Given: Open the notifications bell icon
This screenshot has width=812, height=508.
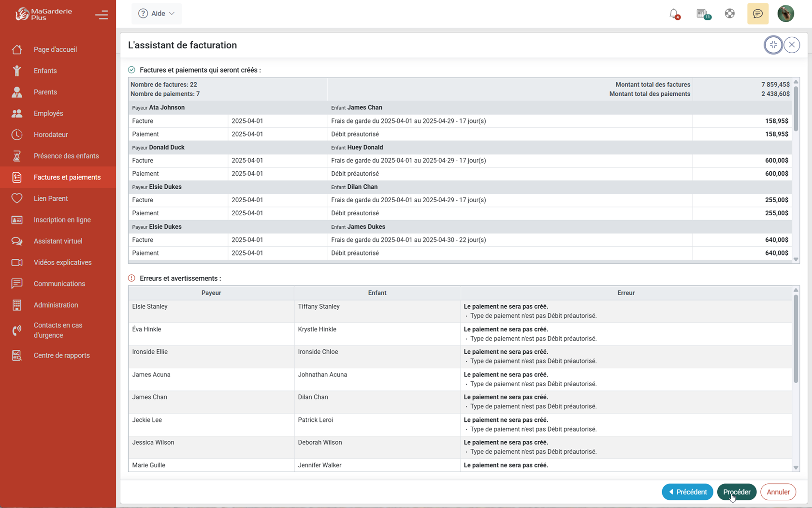Looking at the screenshot, I should pos(674,14).
